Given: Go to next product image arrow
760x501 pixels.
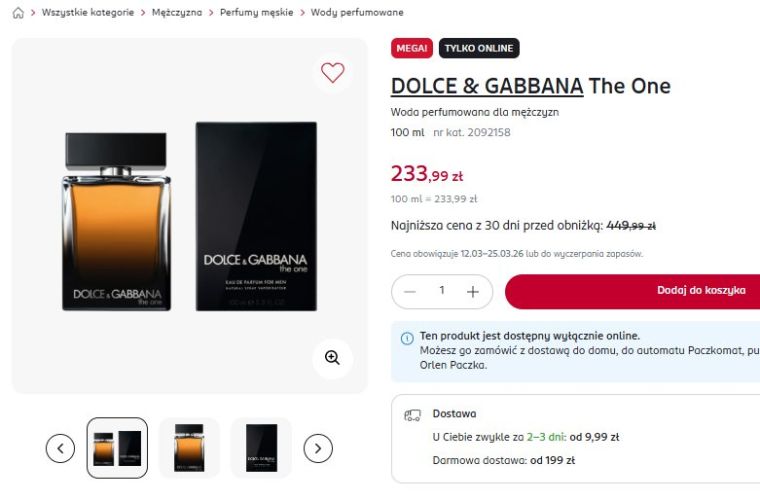Looking at the screenshot, I should coord(318,448).
